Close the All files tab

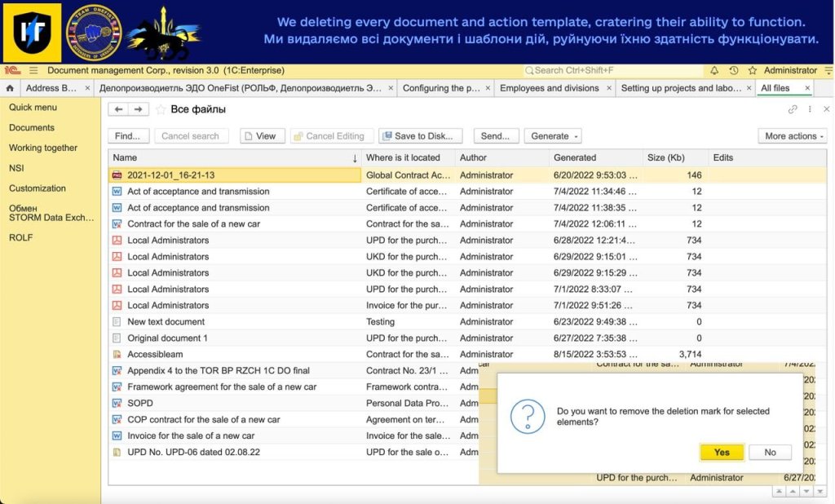[808, 88]
